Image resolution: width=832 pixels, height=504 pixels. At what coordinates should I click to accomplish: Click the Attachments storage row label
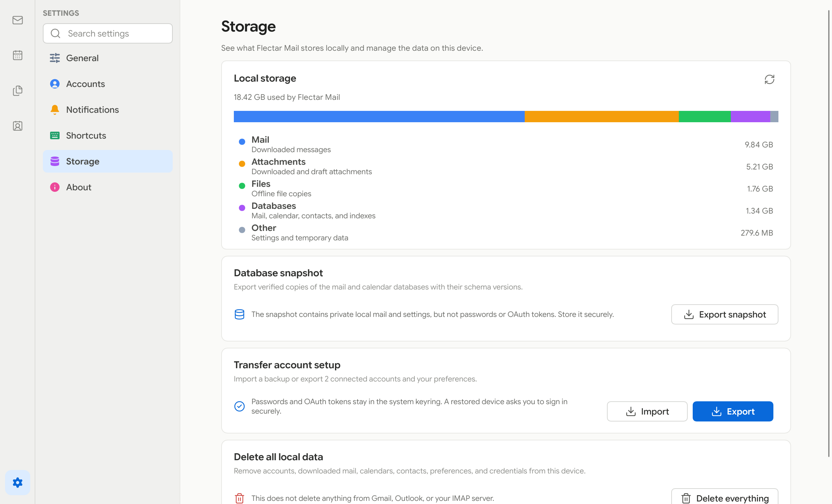[x=278, y=162]
